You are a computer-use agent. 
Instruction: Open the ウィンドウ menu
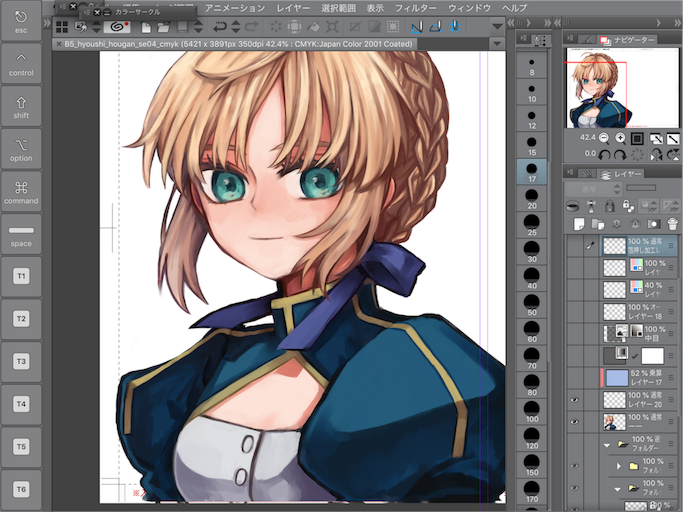(x=470, y=8)
